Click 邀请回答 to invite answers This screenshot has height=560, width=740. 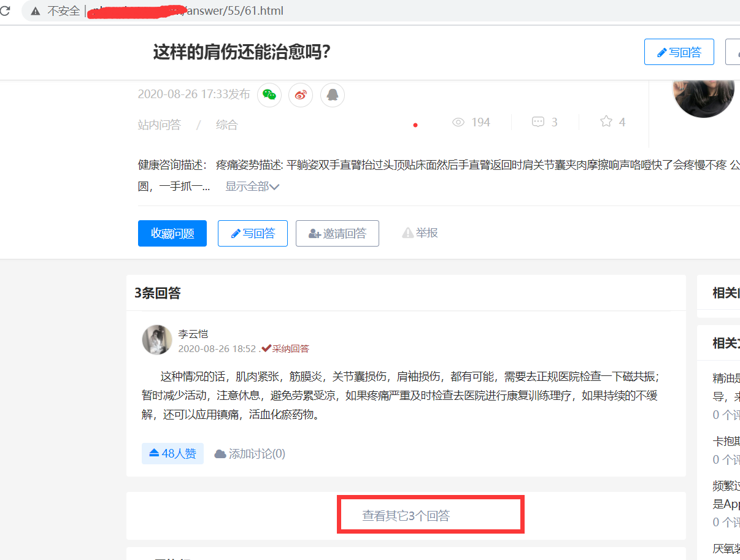pyautogui.click(x=337, y=234)
